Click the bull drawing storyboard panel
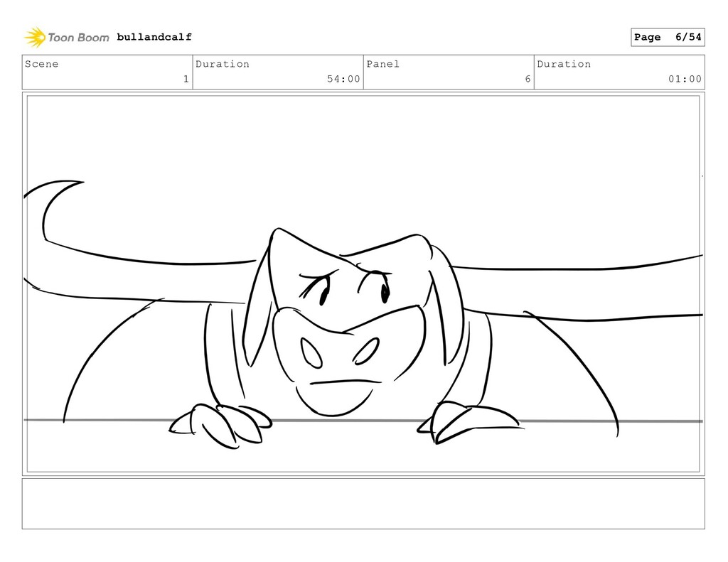 click(363, 284)
